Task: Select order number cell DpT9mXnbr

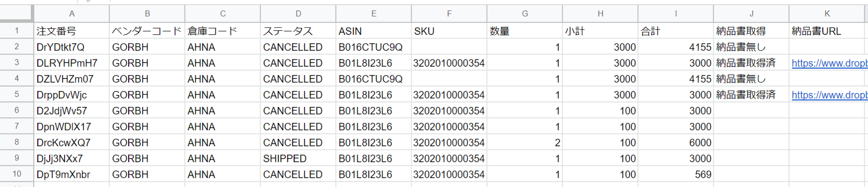Action: [72, 174]
